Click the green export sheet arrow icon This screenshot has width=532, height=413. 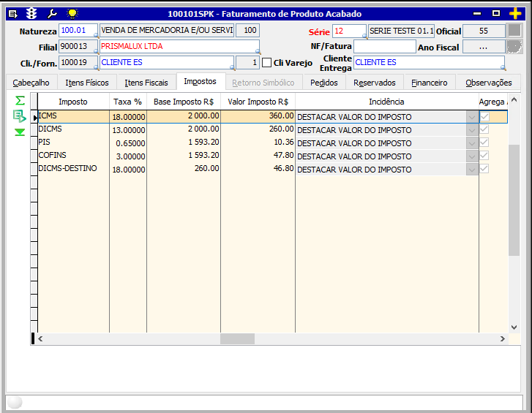click(20, 116)
